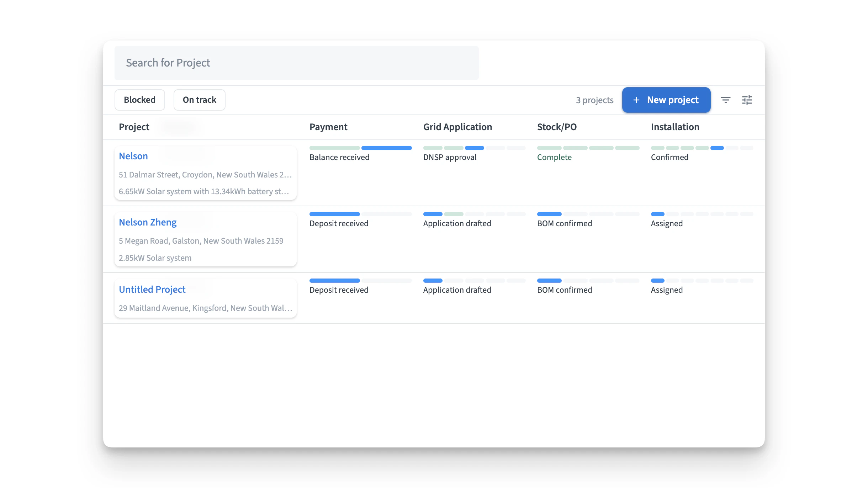
Task: Click Nelson's Installation progress bar
Action: (702, 148)
